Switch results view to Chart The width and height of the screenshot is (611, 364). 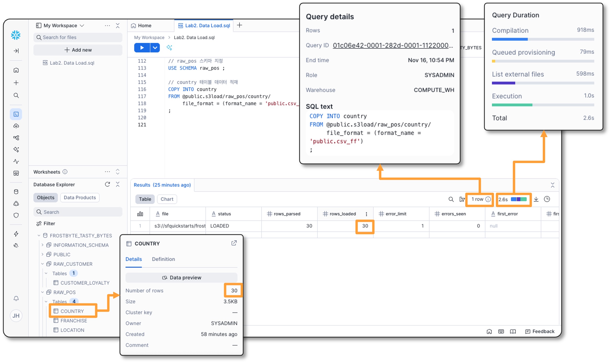click(x=167, y=199)
